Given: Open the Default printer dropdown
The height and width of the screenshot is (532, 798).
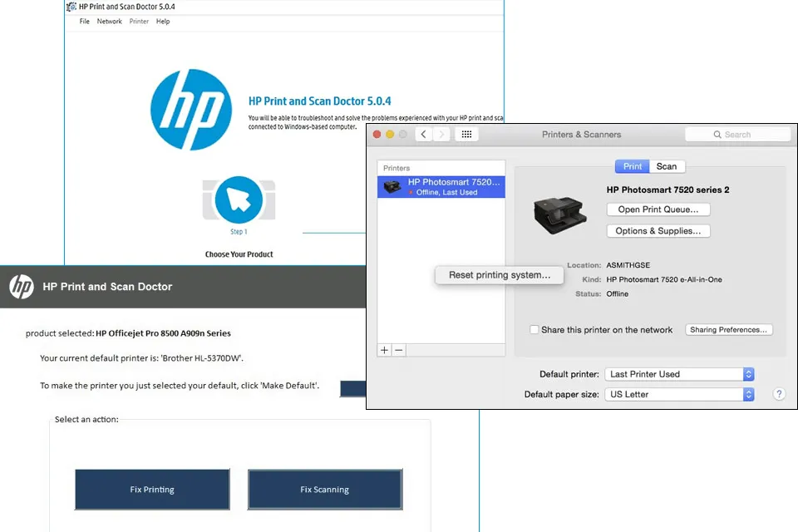Looking at the screenshot, I should [x=679, y=373].
